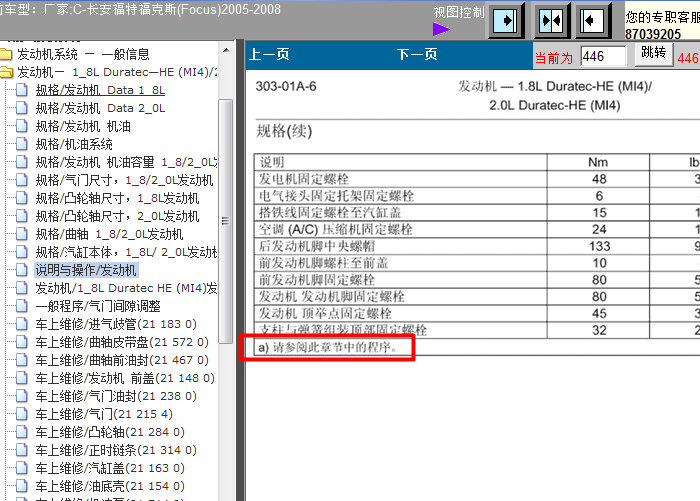Open 规格/机油系统 tree item
Viewport: 700px width, 501px height.
(x=74, y=144)
